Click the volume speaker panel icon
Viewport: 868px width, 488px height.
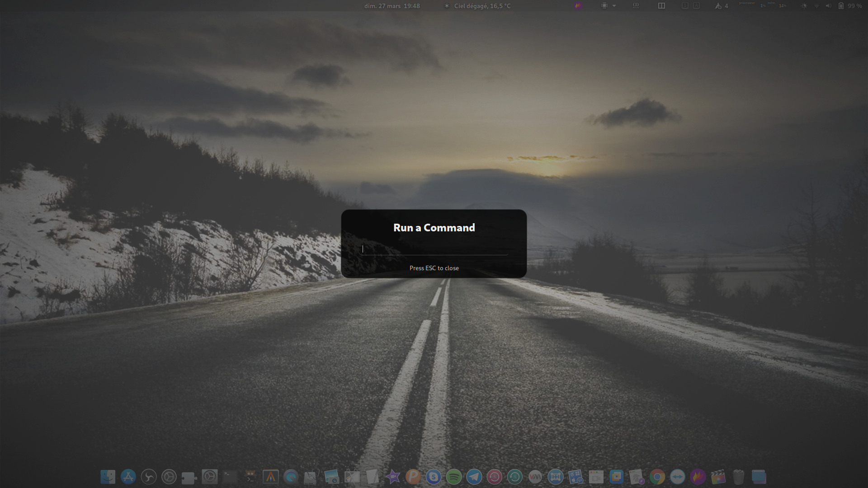(828, 6)
